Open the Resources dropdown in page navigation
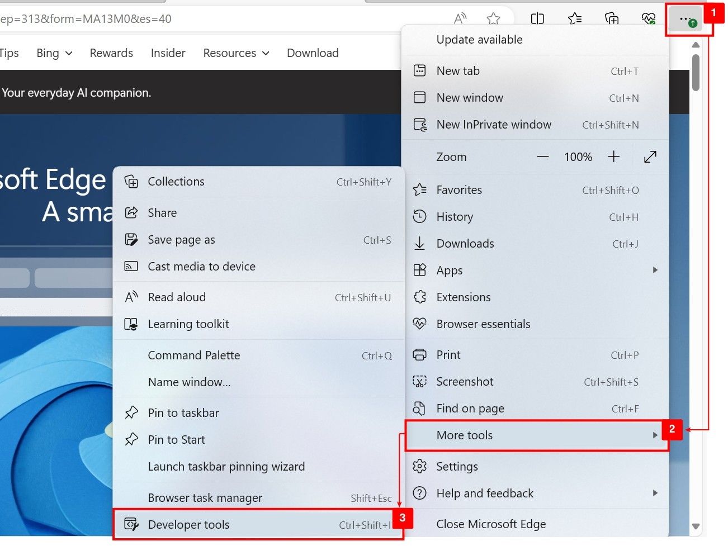Viewport: 728px width, 560px height. click(x=236, y=53)
